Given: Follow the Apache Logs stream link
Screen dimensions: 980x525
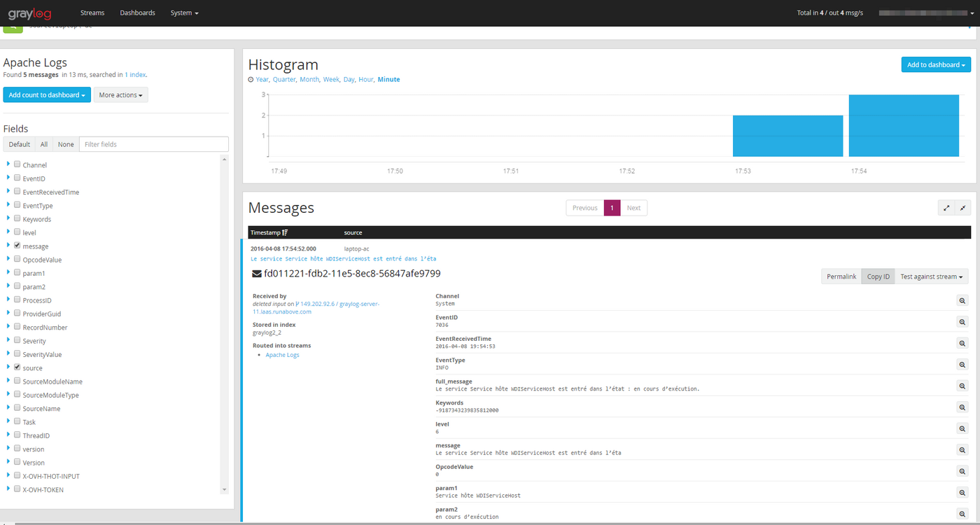Looking at the screenshot, I should tap(282, 355).
